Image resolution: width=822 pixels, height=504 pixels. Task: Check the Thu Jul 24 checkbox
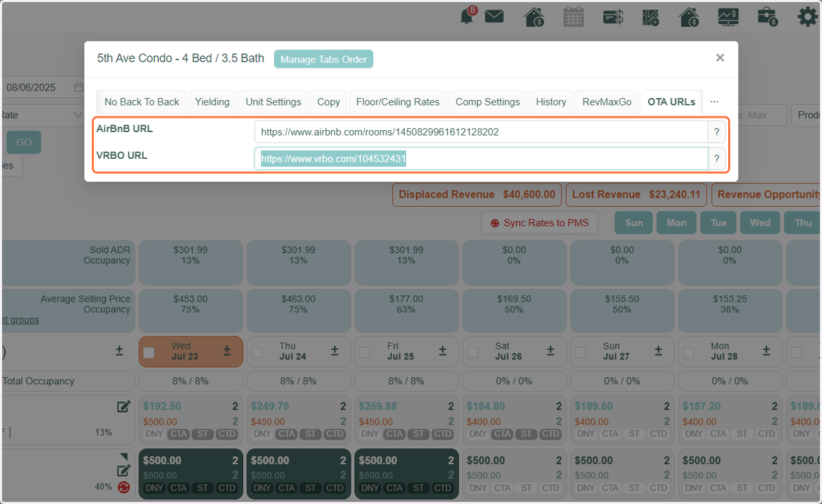click(x=257, y=353)
